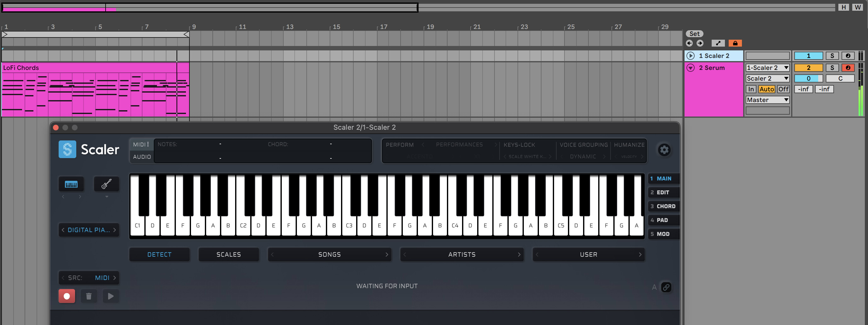Open the USER presets browser
868x325 pixels.
point(588,254)
